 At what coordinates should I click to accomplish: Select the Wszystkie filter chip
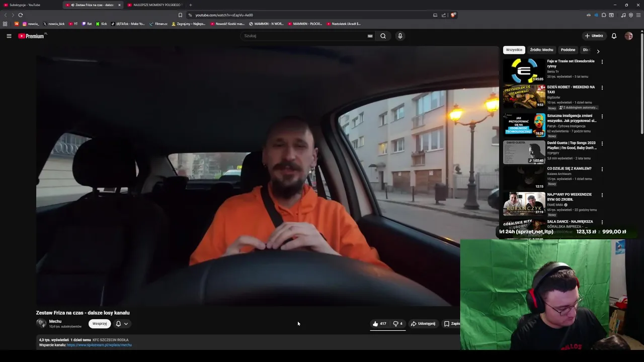pos(514,50)
